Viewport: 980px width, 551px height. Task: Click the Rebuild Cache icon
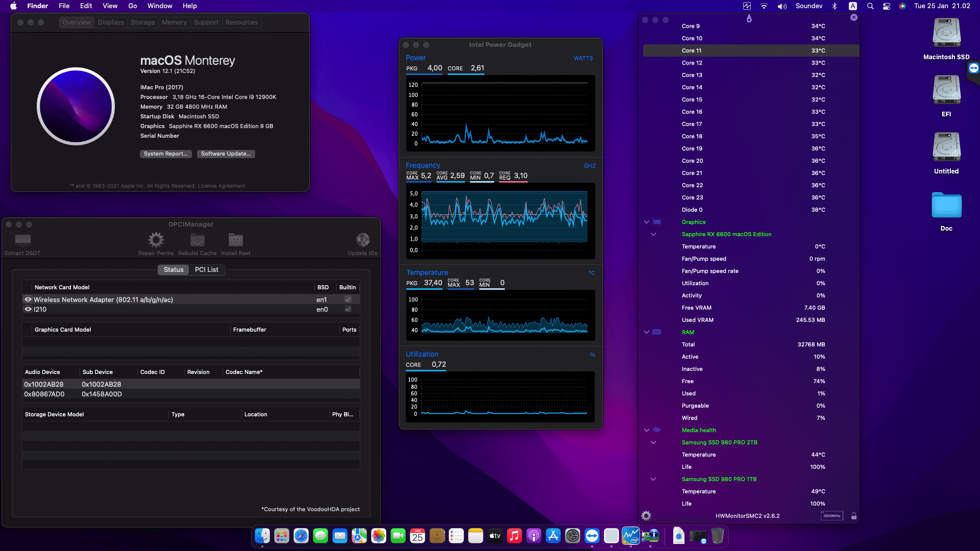197,240
